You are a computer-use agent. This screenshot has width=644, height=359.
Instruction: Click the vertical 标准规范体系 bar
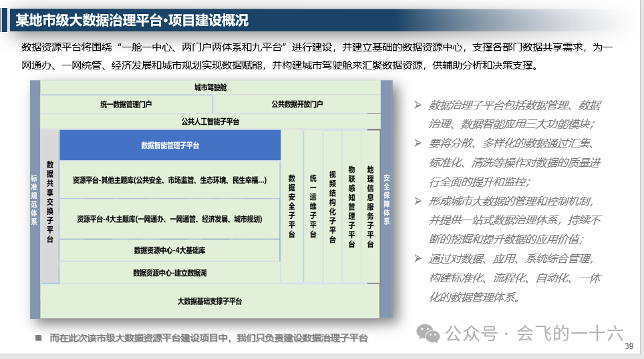(x=35, y=200)
